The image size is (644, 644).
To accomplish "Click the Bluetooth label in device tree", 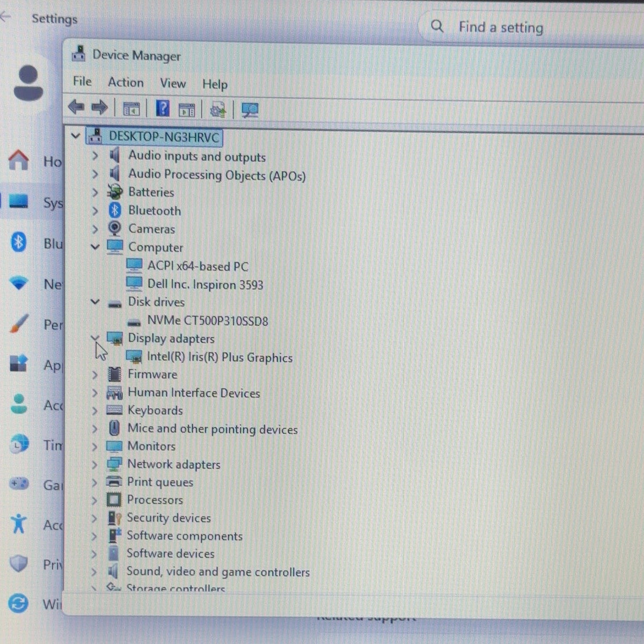I will coord(155,211).
